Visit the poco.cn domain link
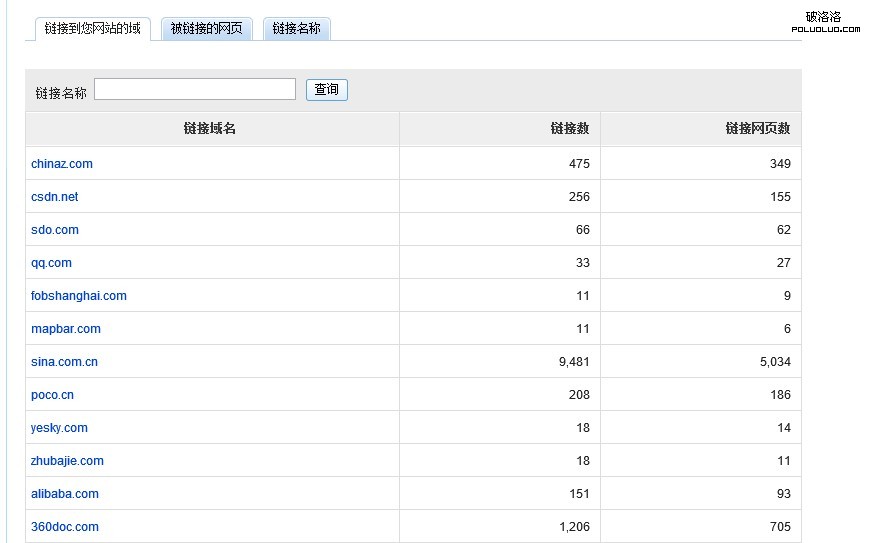 pyautogui.click(x=53, y=395)
